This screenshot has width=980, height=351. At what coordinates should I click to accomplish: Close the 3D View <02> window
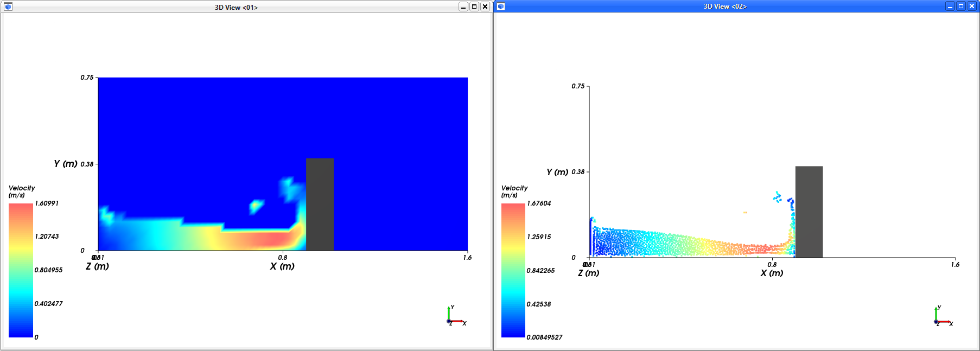972,7
